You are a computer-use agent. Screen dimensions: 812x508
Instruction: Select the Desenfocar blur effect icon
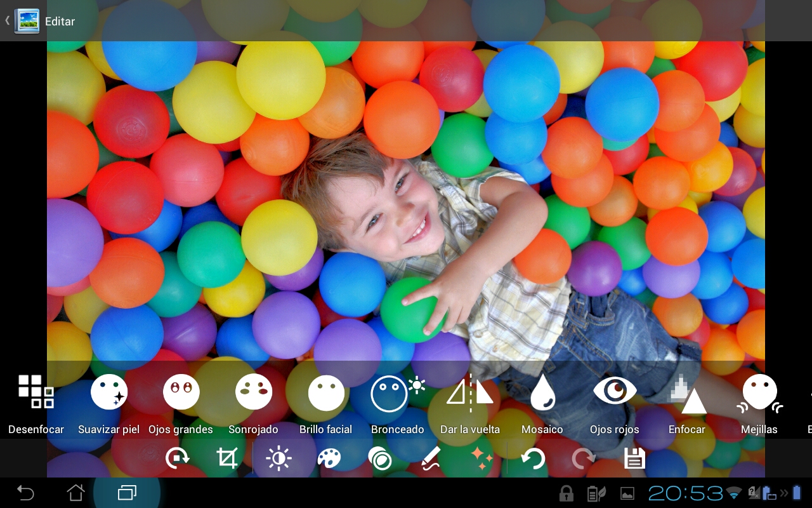pyautogui.click(x=36, y=392)
